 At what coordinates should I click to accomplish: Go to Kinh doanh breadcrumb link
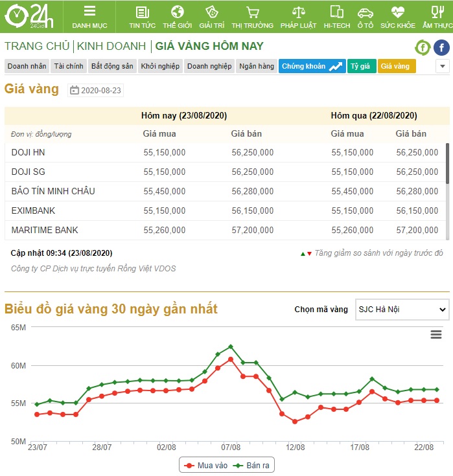(111, 46)
